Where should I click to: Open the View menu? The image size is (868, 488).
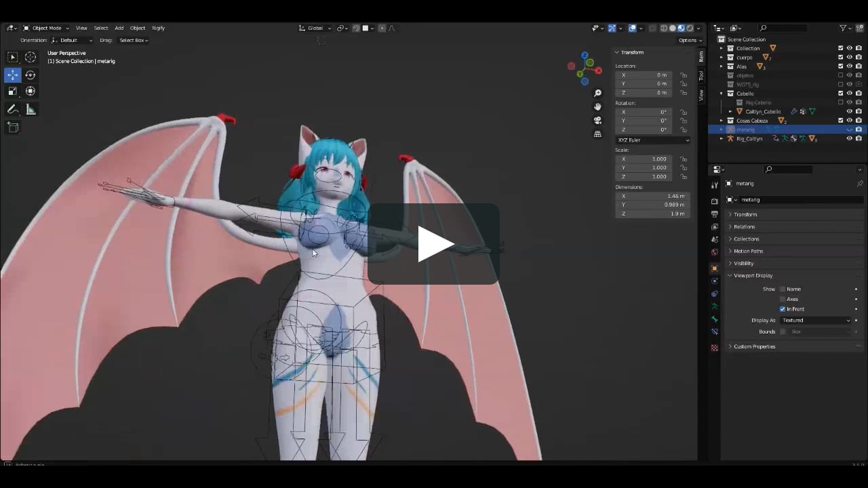[81, 28]
